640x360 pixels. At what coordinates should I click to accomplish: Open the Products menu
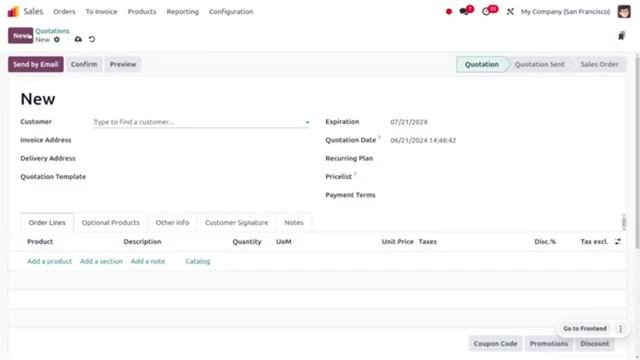click(x=142, y=12)
